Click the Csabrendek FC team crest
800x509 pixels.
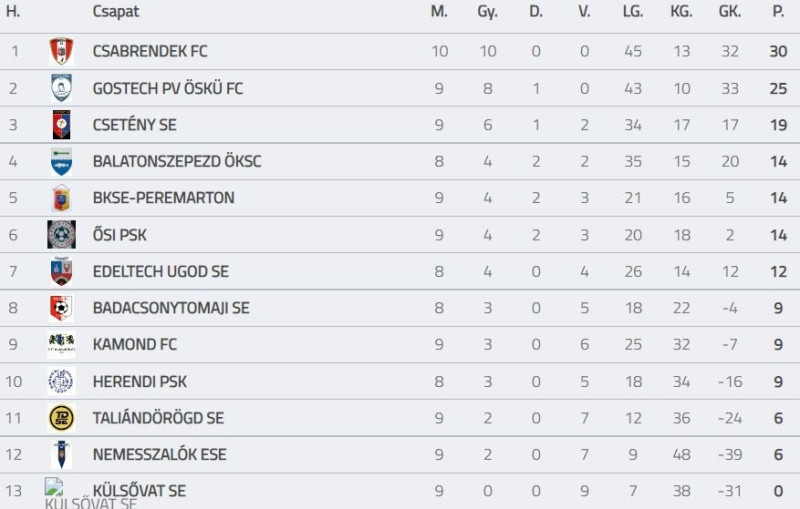[61, 52]
